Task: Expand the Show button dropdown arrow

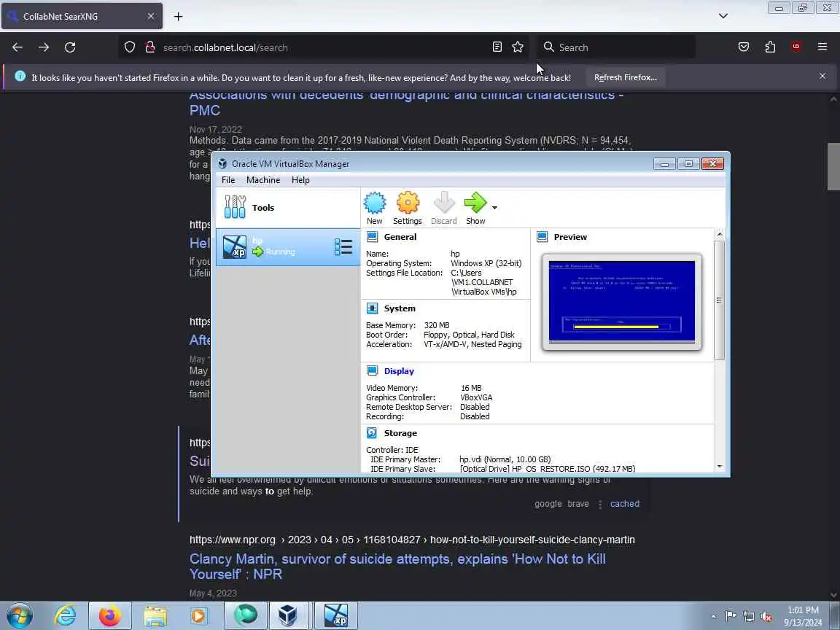Action: [x=494, y=207]
